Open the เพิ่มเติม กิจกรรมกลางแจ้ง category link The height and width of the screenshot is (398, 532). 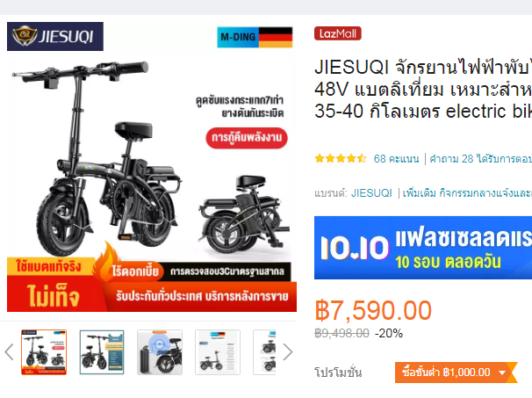pos(467,193)
